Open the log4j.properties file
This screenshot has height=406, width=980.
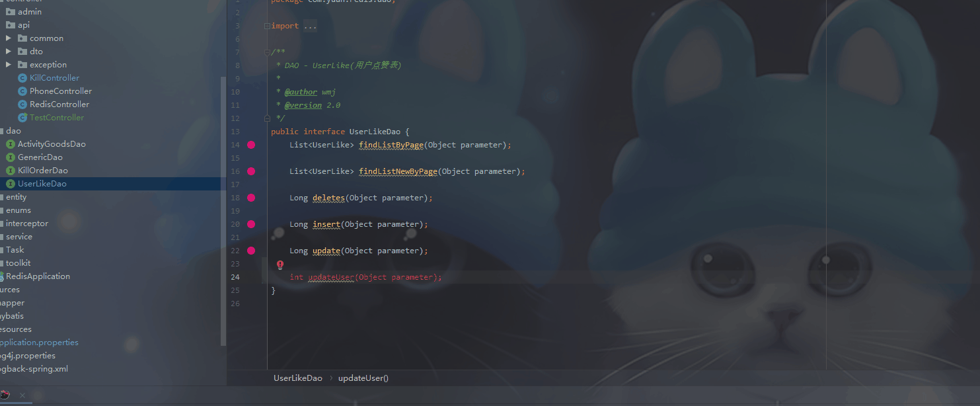click(x=28, y=356)
